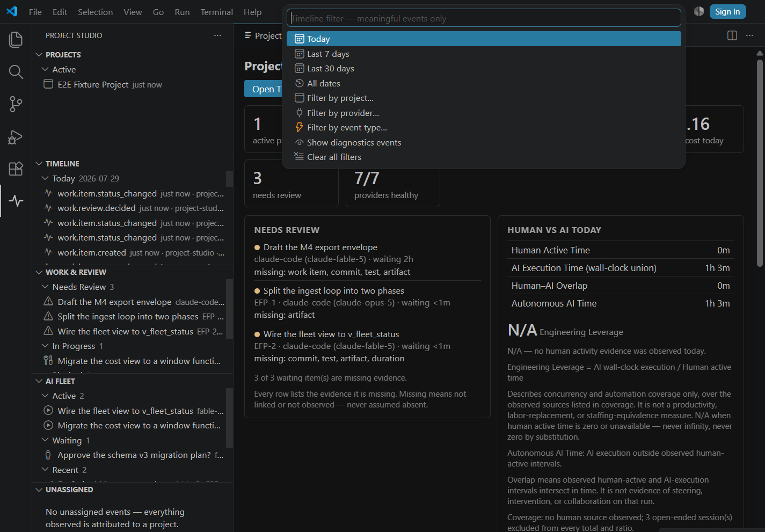Open the View menu
The width and height of the screenshot is (765, 532).
tap(133, 12)
